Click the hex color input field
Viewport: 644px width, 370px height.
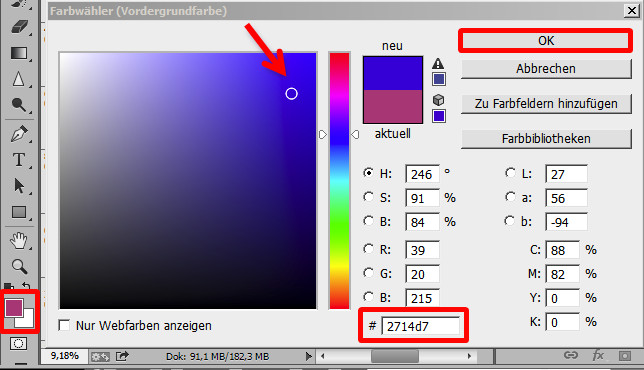(x=421, y=326)
